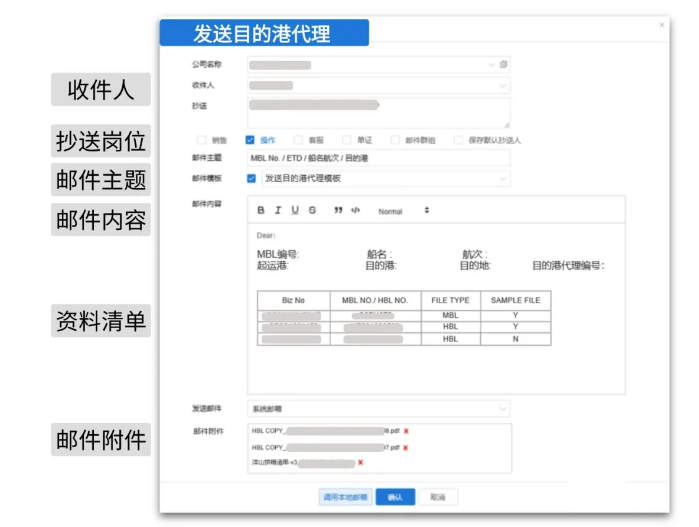The width and height of the screenshot is (699, 527).
Task: Uncheck the 操作 CC checkbox
Action: pos(250,140)
